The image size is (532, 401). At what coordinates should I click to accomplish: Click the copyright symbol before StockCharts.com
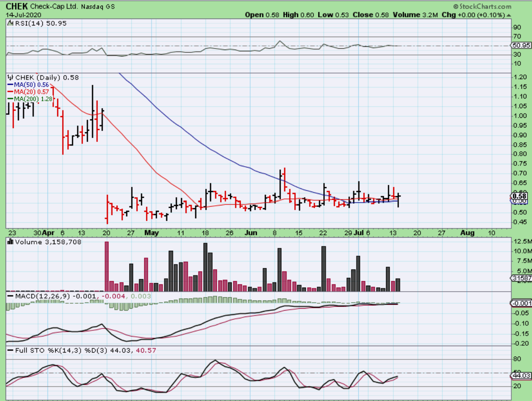pos(456,6)
